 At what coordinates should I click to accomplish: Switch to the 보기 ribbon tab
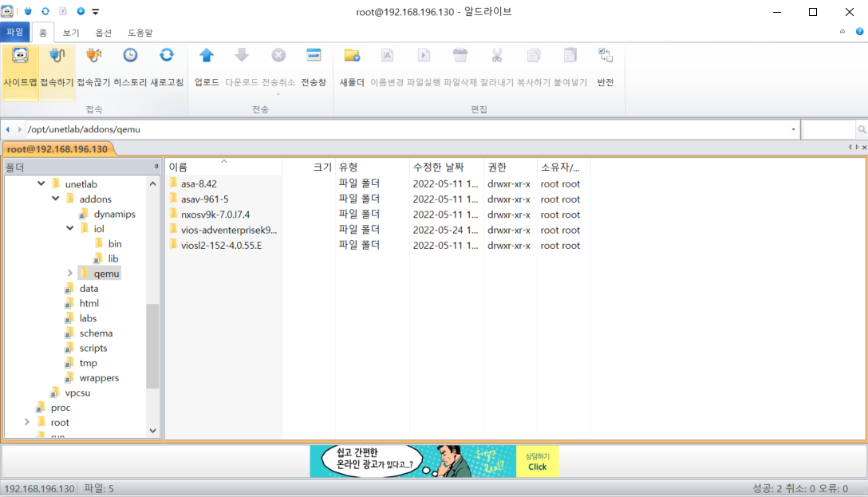(x=71, y=33)
